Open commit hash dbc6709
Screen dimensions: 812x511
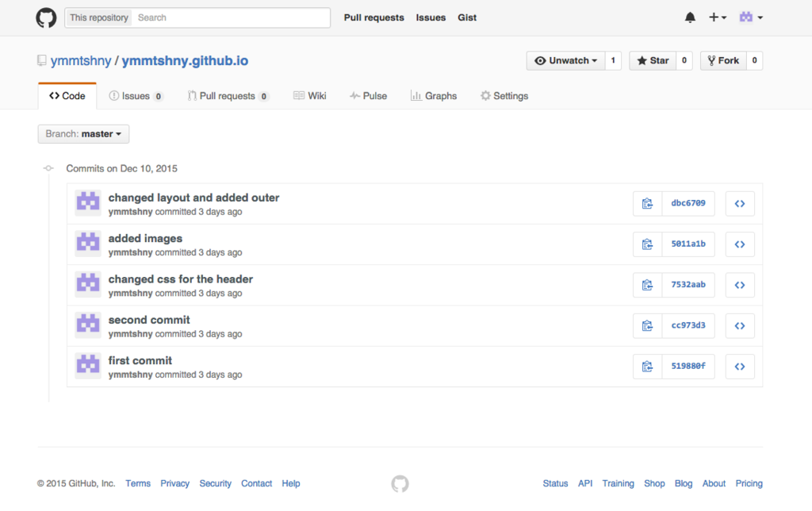pos(688,204)
